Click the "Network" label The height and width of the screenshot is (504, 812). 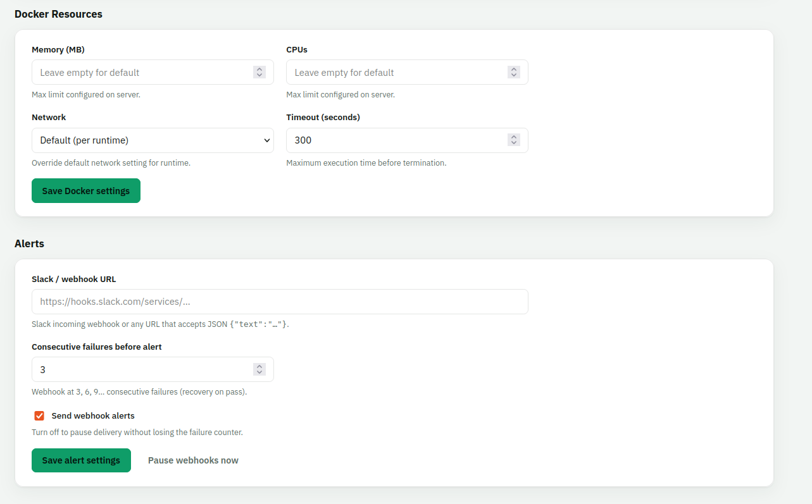coord(49,117)
